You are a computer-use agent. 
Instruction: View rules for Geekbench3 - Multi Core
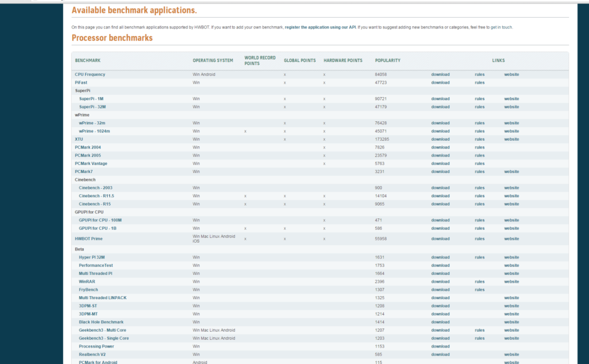click(x=479, y=330)
